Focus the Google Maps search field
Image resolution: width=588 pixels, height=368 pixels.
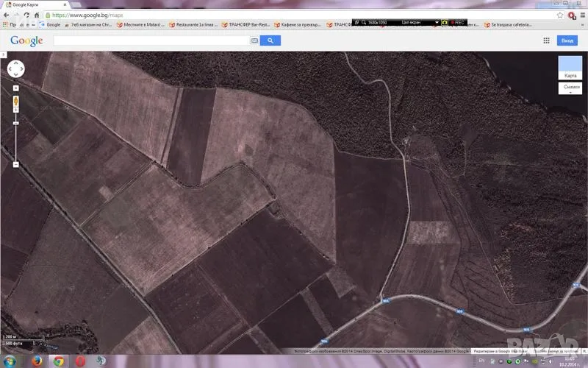151,41
